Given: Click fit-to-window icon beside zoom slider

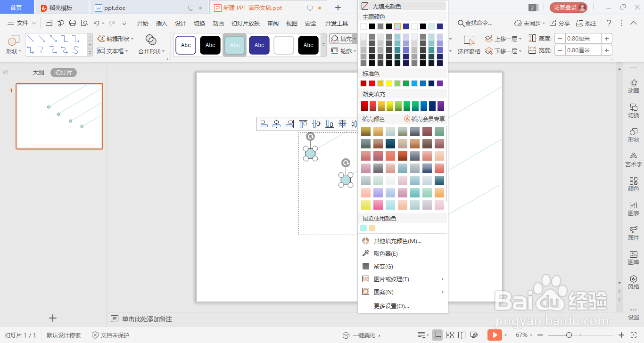Looking at the screenshot, I should [x=634, y=335].
